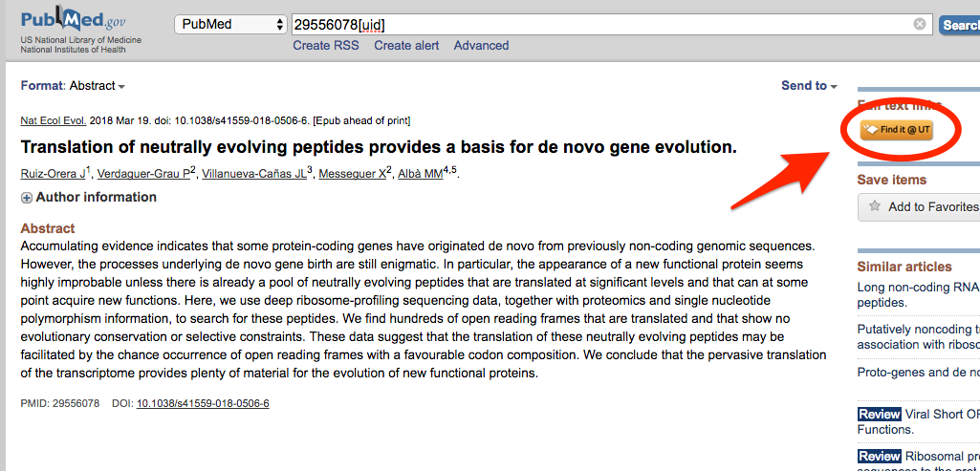Viewport: 980px width, 471px height.
Task: Click the Search button
Action: 960,25
